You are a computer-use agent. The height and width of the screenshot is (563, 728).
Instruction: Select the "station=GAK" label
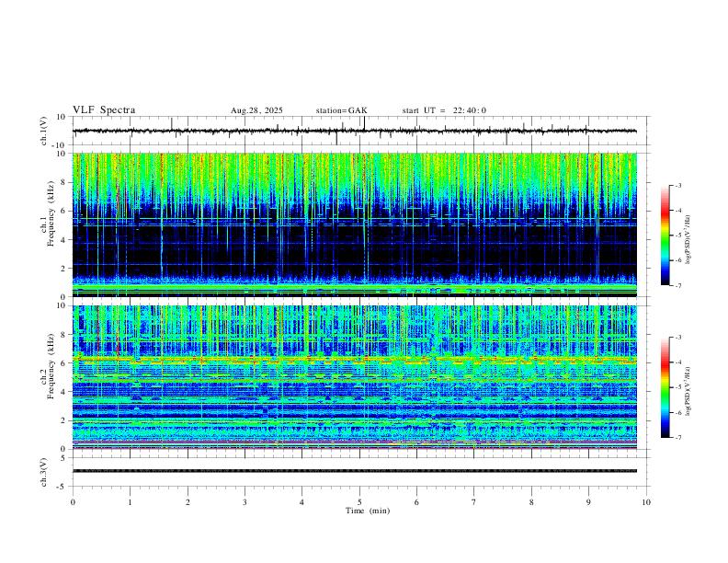point(341,110)
